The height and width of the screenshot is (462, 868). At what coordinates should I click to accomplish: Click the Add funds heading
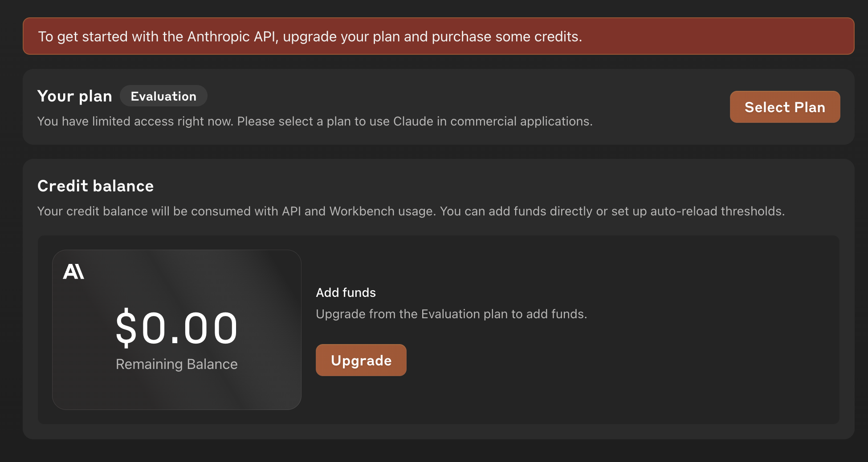pyautogui.click(x=346, y=292)
